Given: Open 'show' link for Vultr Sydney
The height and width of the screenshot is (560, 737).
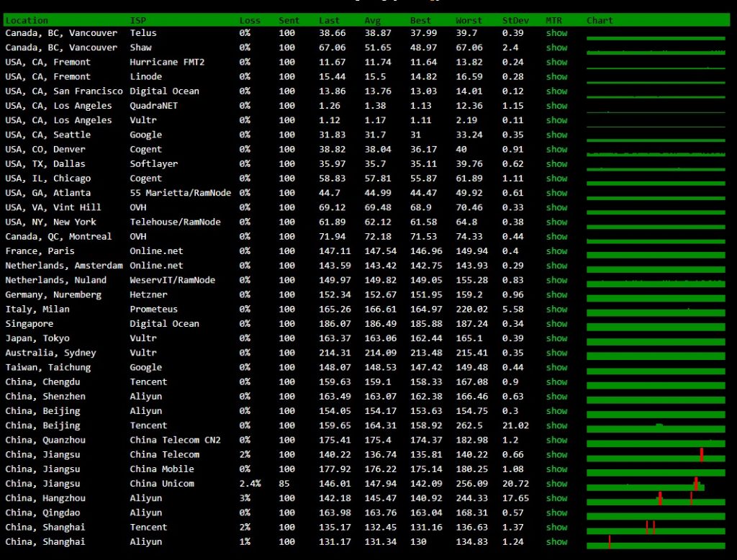Looking at the screenshot, I should pos(556,353).
